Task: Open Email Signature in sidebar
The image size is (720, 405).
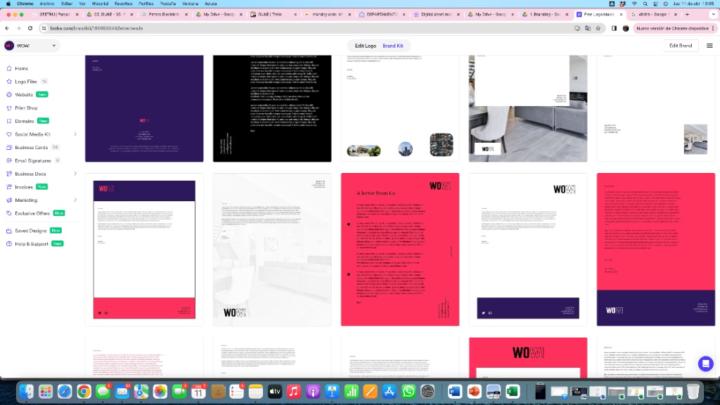Action: tap(33, 161)
